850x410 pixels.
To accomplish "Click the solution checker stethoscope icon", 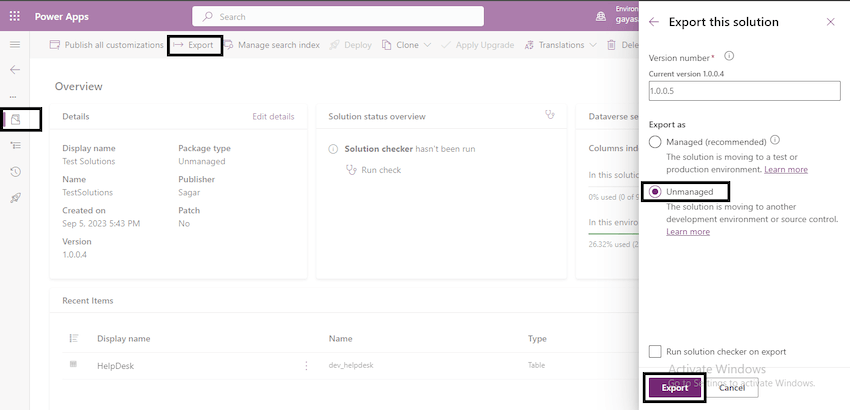I will (550, 114).
